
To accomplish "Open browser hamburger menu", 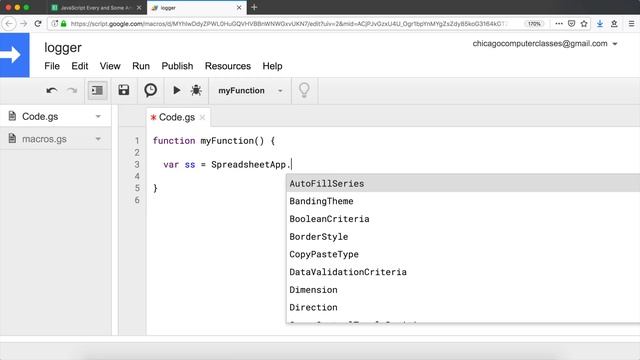I will [x=631, y=24].
